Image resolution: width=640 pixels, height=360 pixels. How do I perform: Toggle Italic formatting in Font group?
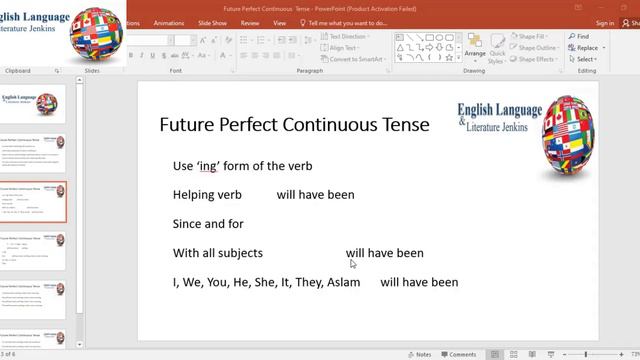click(141, 56)
